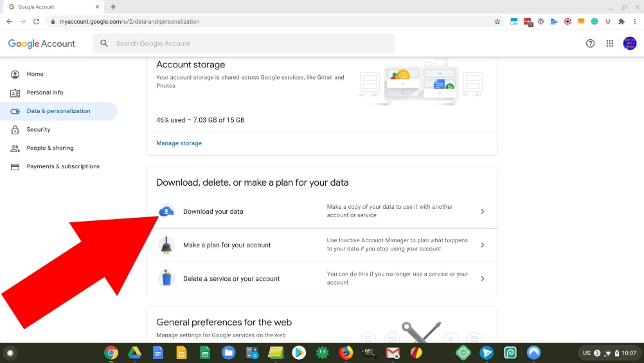Click the Download your data cloud icon

coord(166,211)
